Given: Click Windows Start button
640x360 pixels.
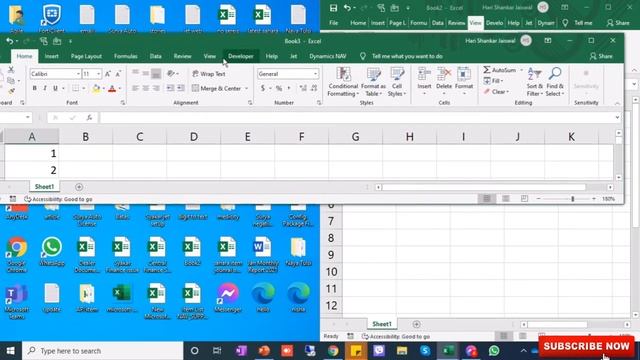Looking at the screenshot, I should 11,351.
